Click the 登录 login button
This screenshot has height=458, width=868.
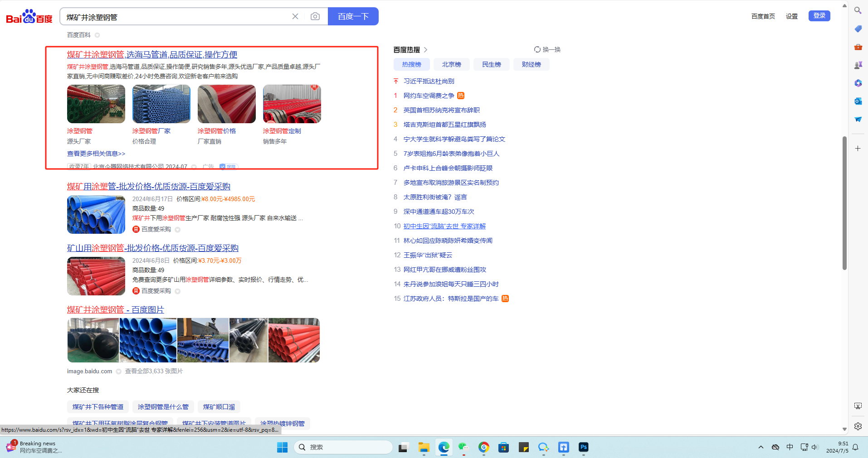click(819, 16)
